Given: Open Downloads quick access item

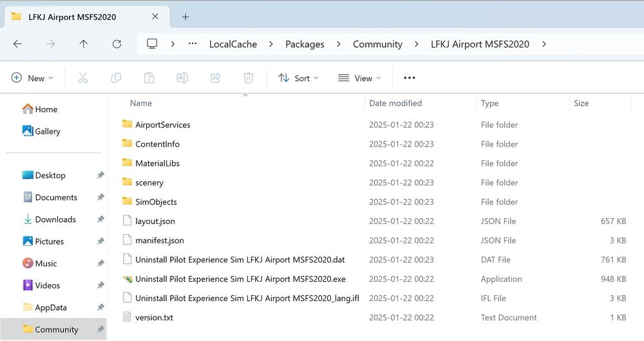Looking at the screenshot, I should pos(50,219).
